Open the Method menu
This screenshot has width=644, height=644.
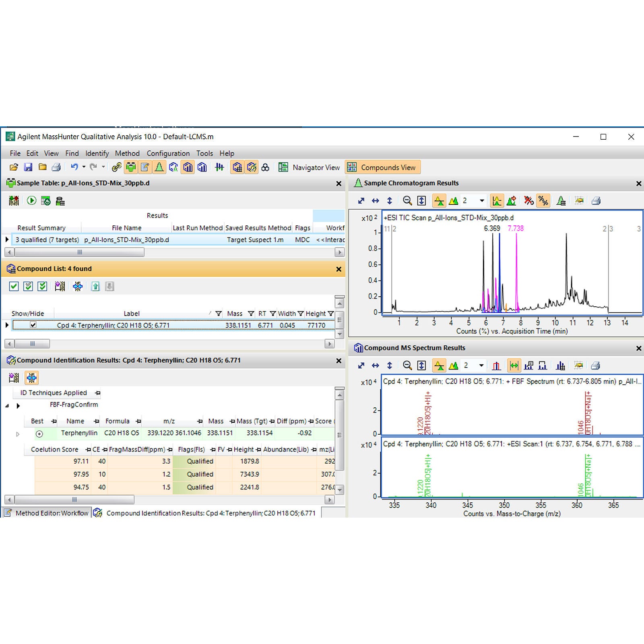click(127, 153)
